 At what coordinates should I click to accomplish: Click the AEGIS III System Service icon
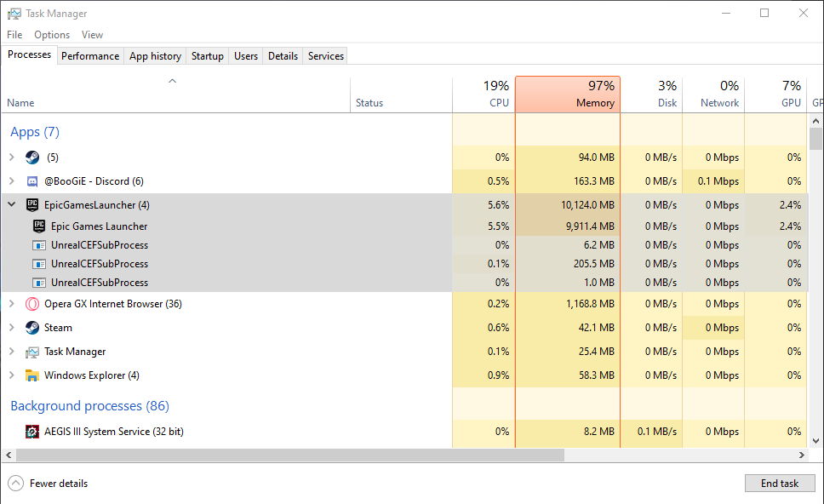pos(32,432)
